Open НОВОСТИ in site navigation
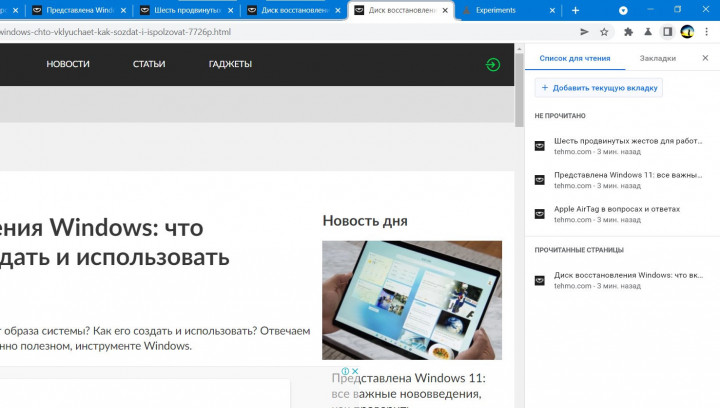This screenshot has width=720, height=408. (68, 64)
